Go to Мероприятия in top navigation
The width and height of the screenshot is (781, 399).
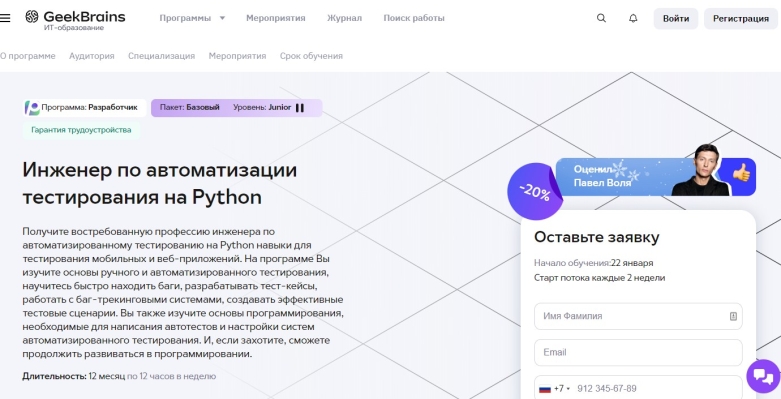(x=275, y=18)
